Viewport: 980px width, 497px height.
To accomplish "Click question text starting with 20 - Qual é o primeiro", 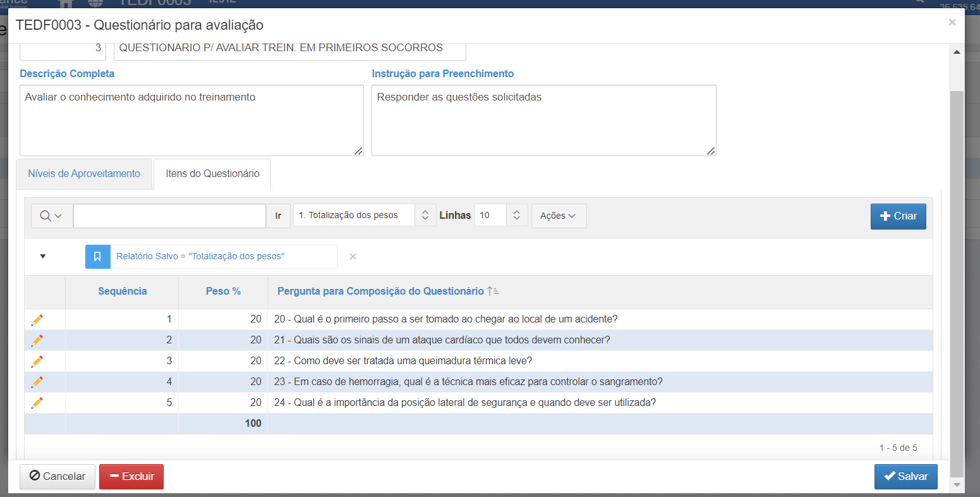I will [x=445, y=319].
